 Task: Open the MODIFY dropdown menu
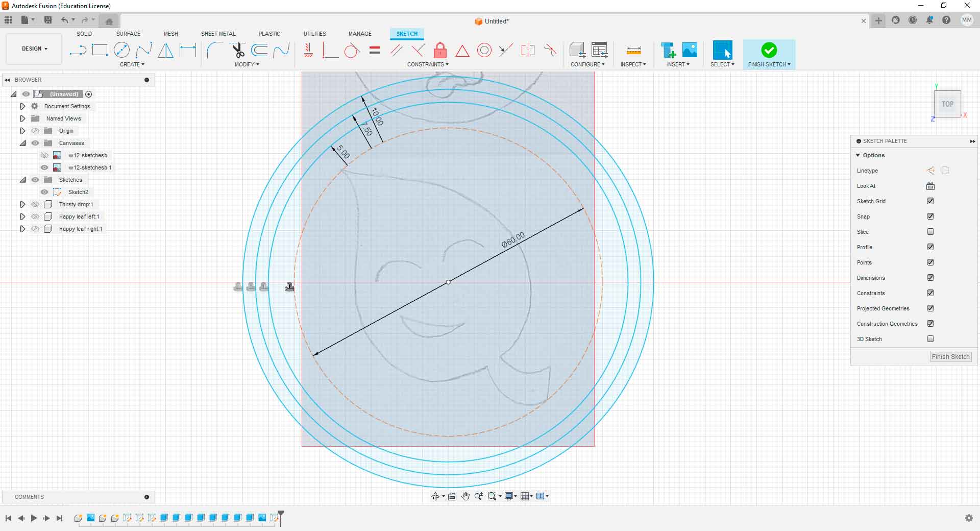(x=247, y=64)
